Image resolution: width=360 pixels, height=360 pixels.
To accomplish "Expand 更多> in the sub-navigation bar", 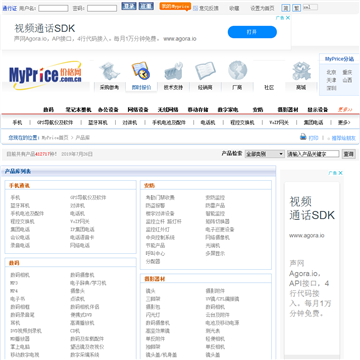I will point(344,123).
